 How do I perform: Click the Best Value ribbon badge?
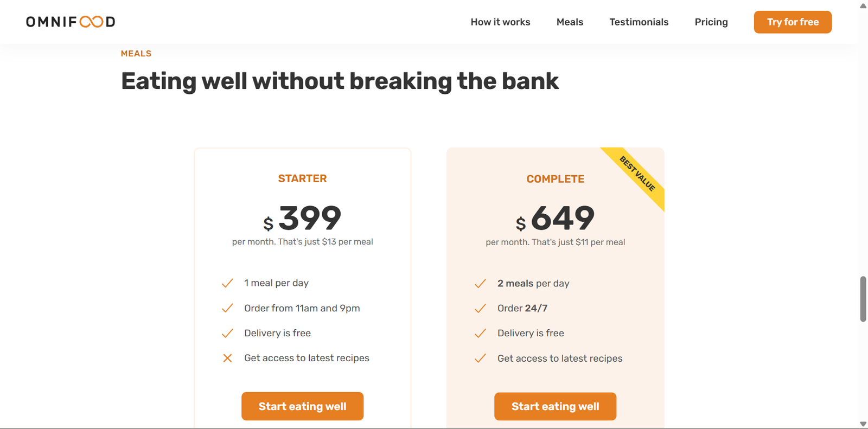point(638,174)
